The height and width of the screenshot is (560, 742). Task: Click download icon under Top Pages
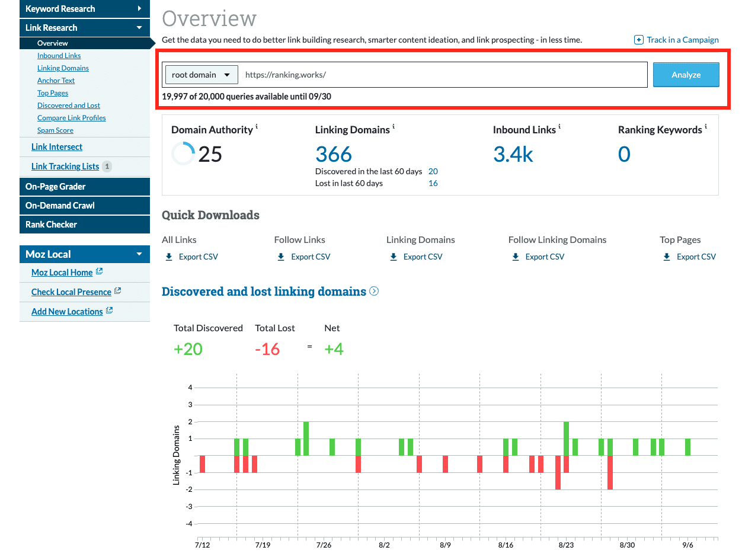[x=667, y=257]
